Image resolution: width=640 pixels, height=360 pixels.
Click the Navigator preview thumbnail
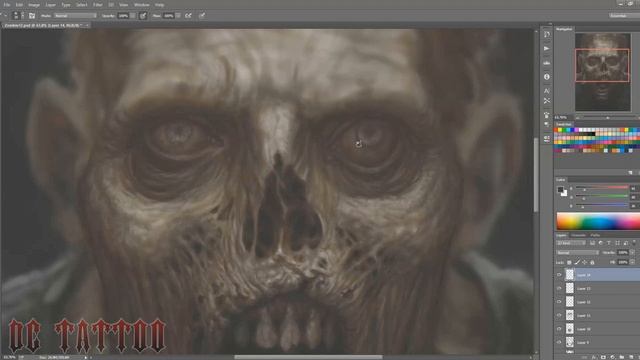click(602, 72)
